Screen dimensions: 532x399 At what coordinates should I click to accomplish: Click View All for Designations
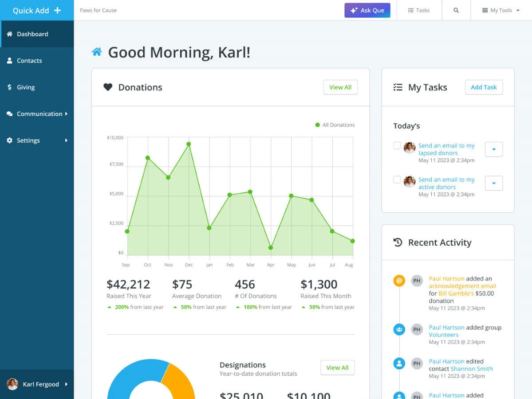pos(338,368)
